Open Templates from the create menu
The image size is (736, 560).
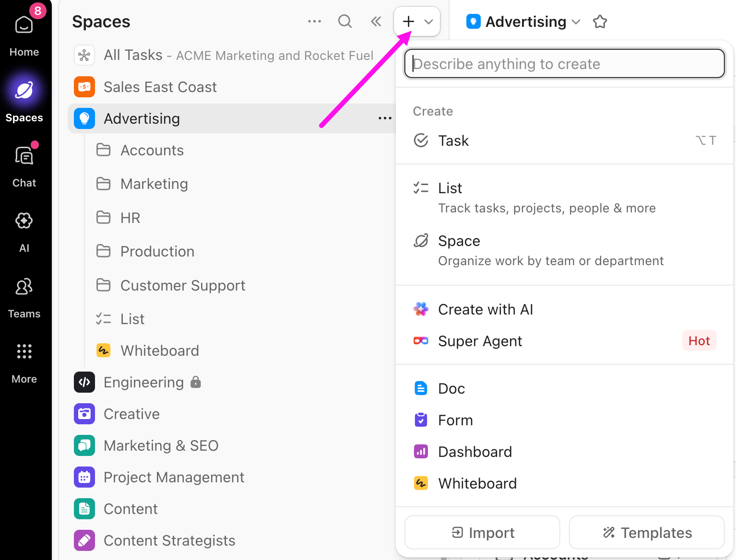[x=646, y=532]
